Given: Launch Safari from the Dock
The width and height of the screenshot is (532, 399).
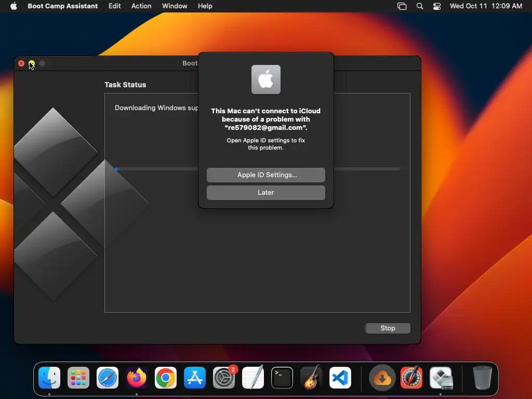Looking at the screenshot, I should (108, 378).
